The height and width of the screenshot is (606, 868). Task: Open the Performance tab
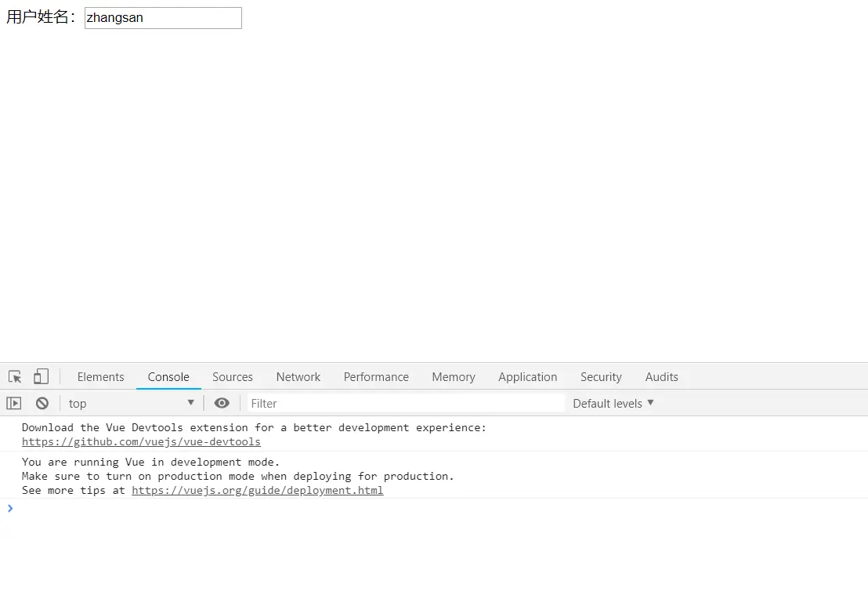(377, 376)
